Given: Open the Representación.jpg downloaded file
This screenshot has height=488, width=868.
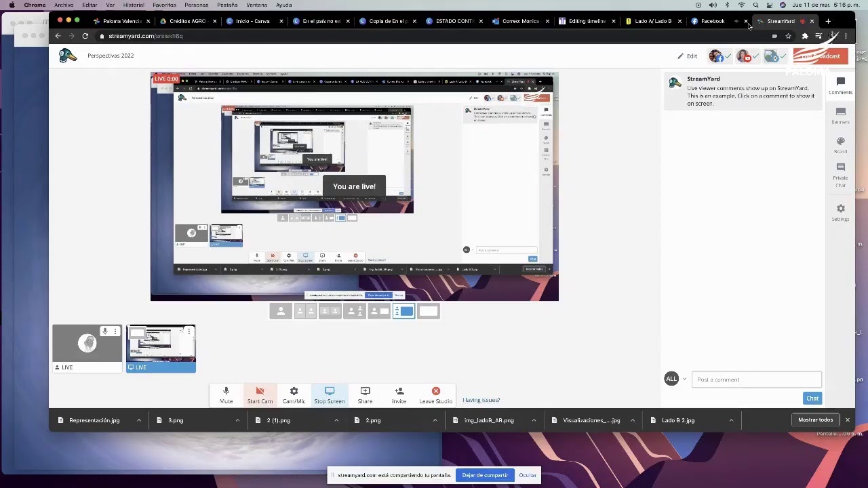Looking at the screenshot, I should pos(93,420).
